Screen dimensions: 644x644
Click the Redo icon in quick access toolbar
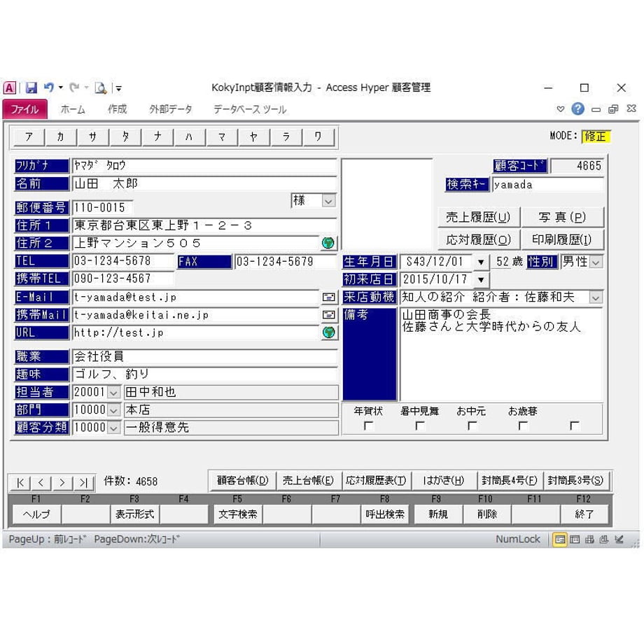(x=74, y=87)
